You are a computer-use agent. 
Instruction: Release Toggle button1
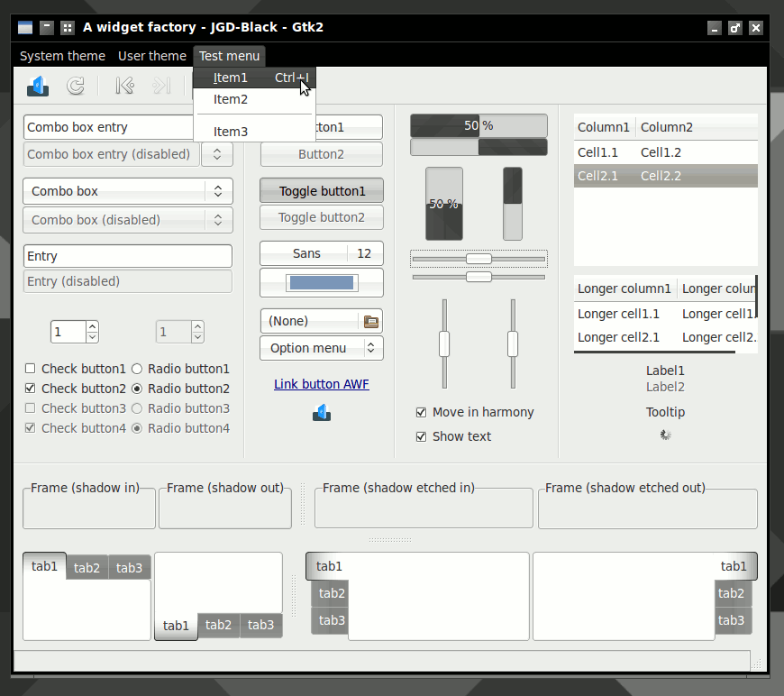pos(322,190)
